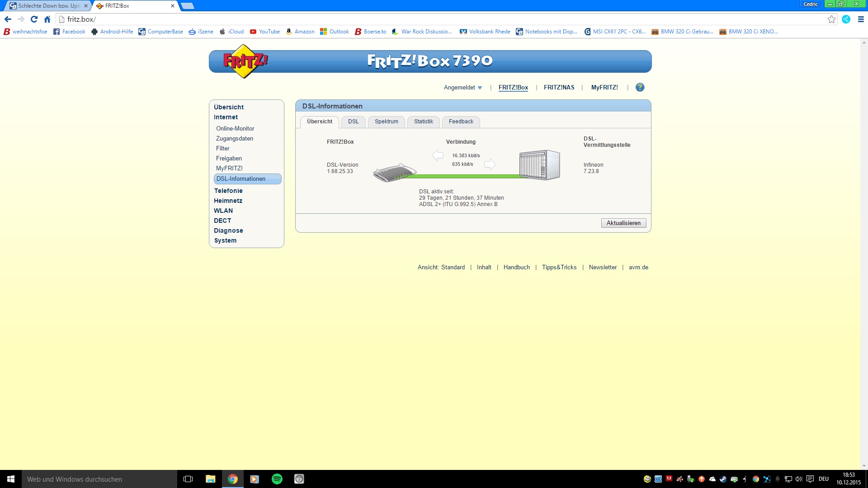868x488 pixels.
Task: Open the Task View taskbar icon
Action: click(x=188, y=479)
